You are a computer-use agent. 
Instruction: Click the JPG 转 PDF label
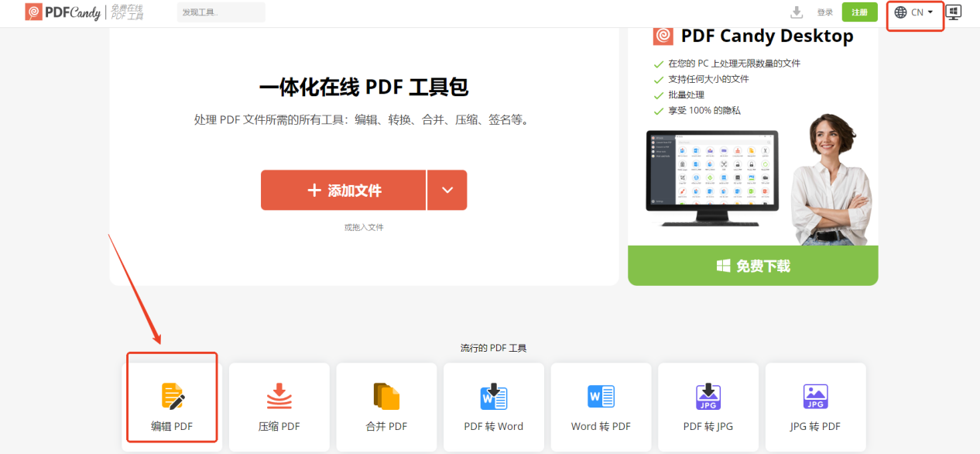click(x=815, y=426)
